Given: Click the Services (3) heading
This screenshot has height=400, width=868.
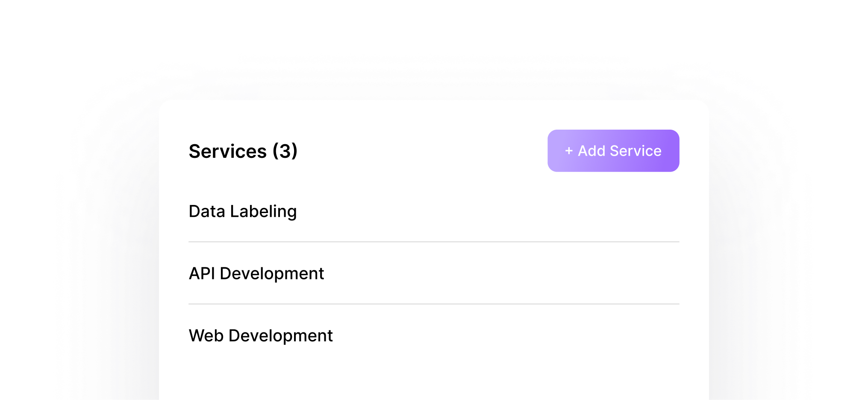Looking at the screenshot, I should pos(243,151).
